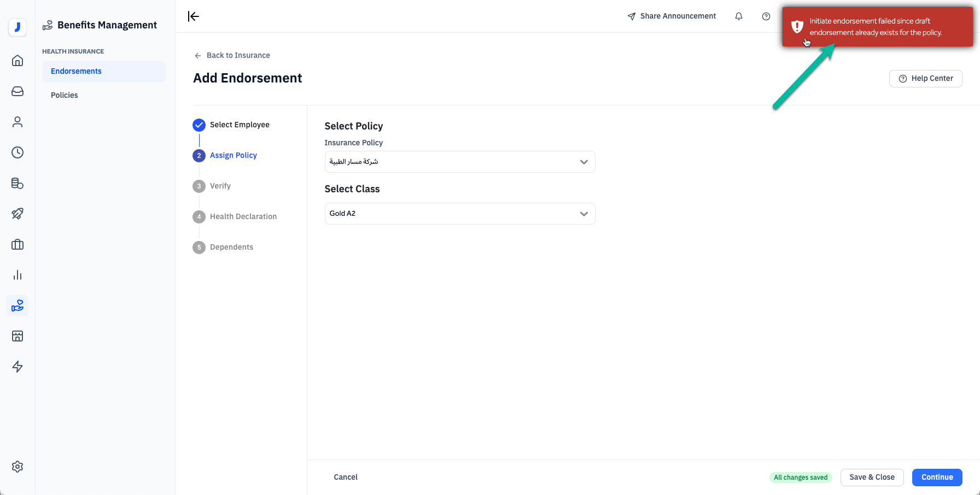Select the Assign Policy step
The image size is (980, 495).
coord(233,155)
